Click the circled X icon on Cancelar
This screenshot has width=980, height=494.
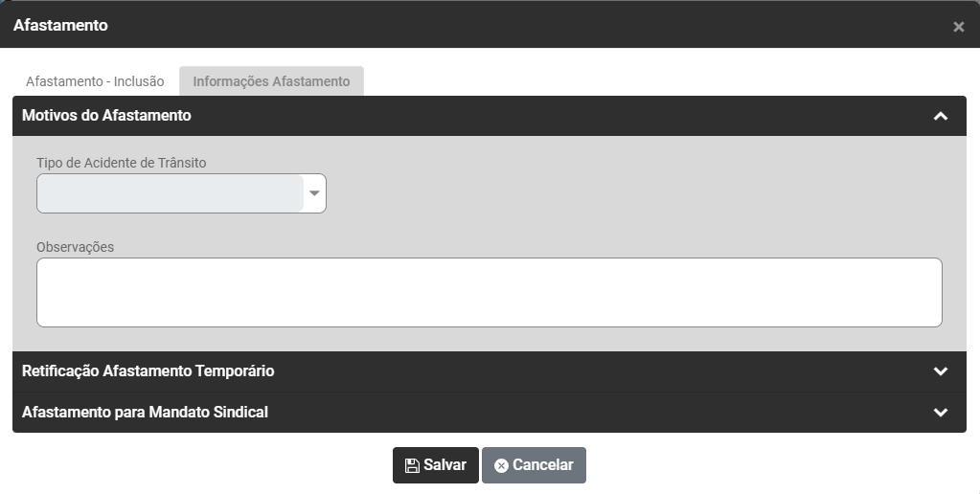(501, 465)
